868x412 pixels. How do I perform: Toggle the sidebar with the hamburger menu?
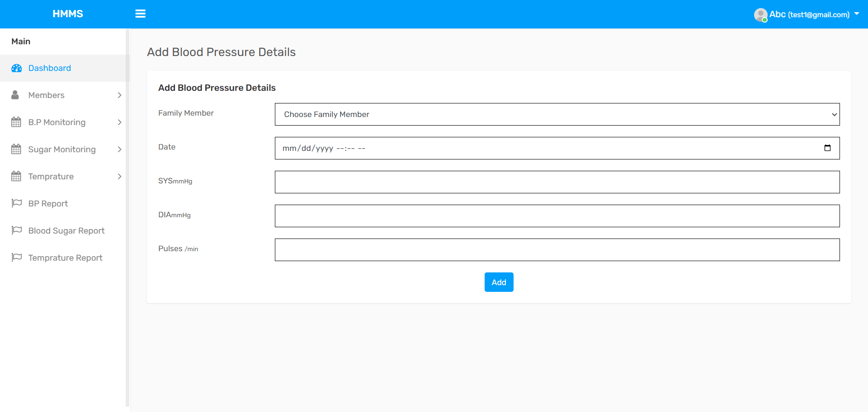pyautogui.click(x=140, y=14)
